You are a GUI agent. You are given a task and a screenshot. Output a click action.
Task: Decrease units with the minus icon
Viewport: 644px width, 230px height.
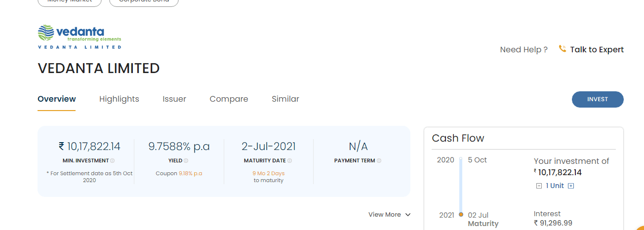click(539, 186)
